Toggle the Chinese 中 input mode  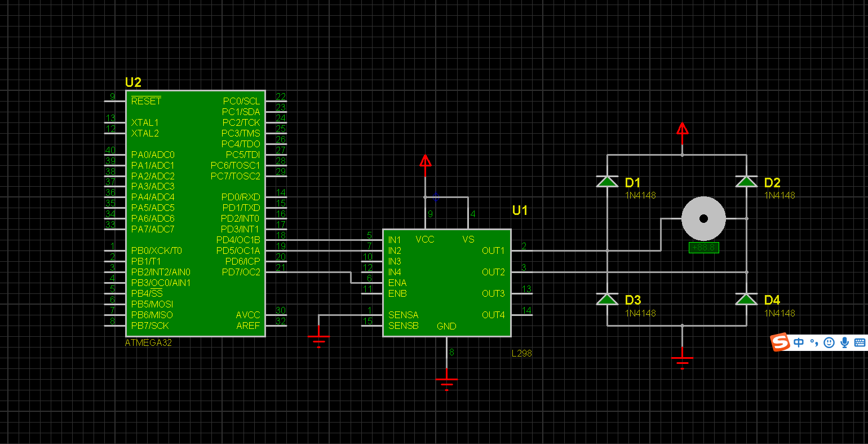click(799, 342)
